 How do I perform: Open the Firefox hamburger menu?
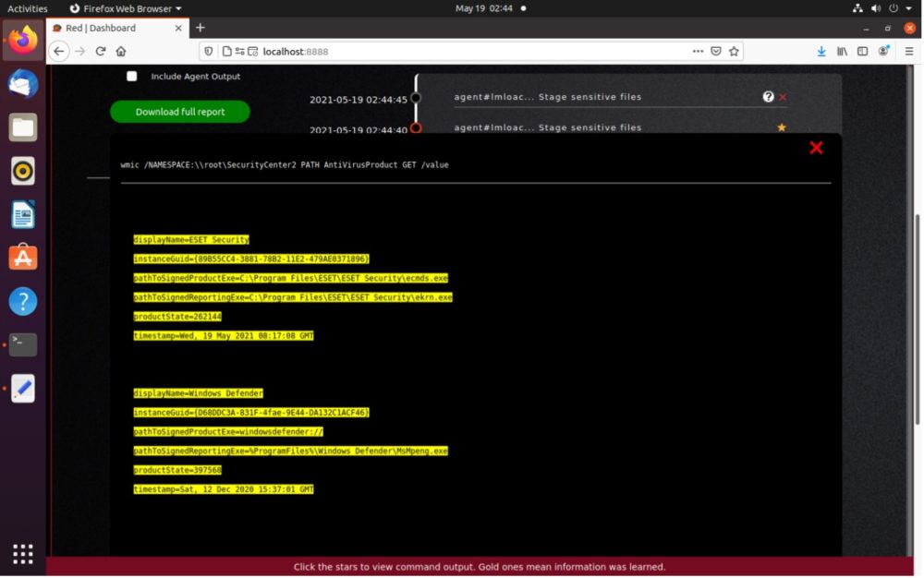coord(909,51)
